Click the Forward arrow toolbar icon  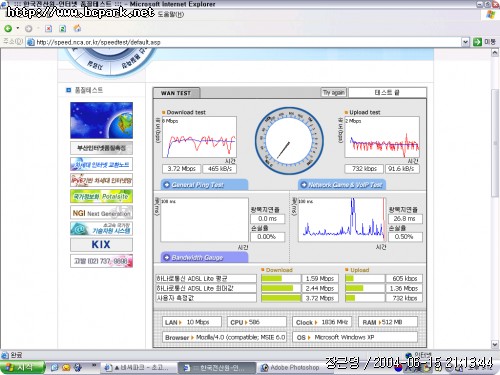pos(29,29)
